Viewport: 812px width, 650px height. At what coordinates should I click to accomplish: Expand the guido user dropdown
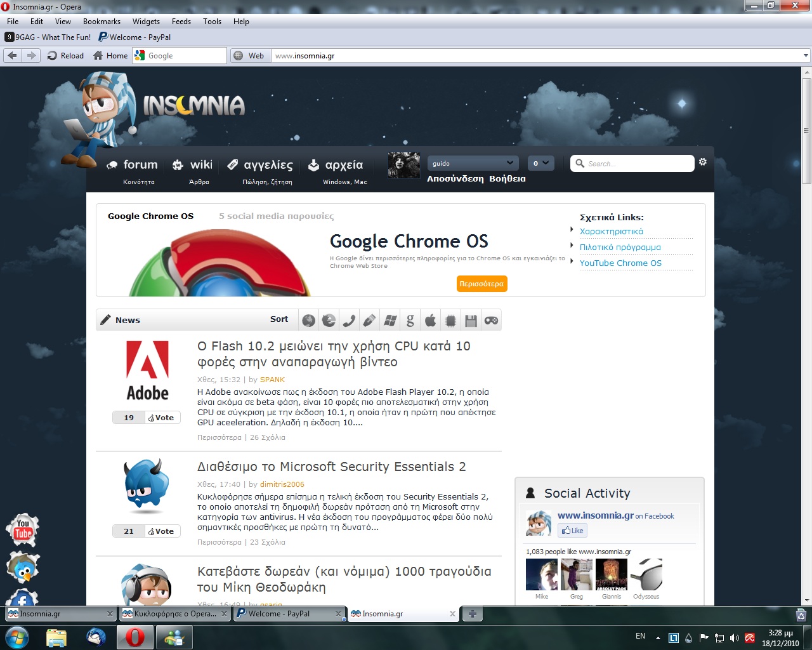(x=473, y=163)
